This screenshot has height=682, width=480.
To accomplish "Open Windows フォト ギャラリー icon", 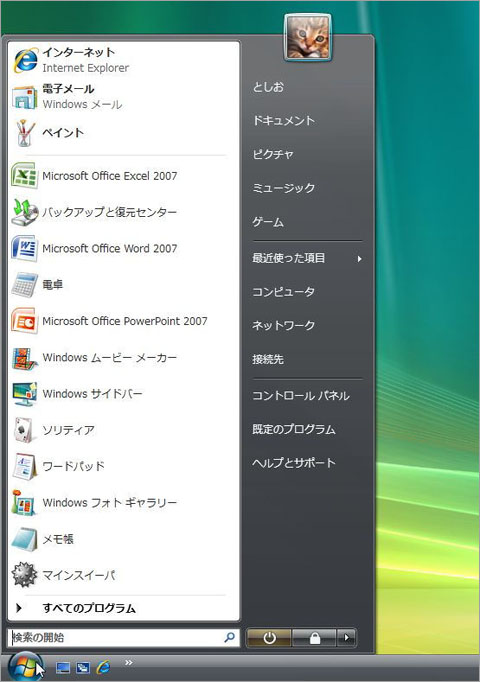I will tap(24, 502).
